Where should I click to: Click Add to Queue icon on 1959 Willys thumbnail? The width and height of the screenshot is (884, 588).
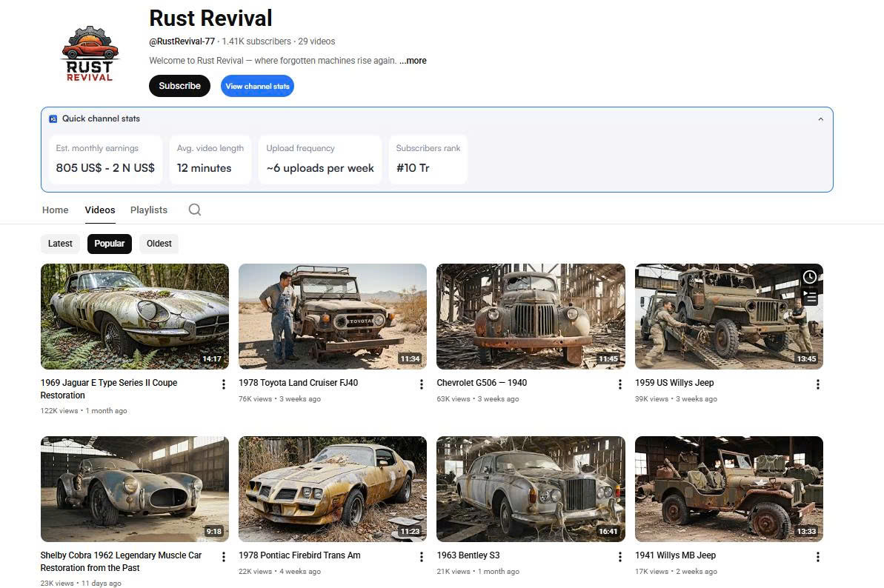point(810,297)
